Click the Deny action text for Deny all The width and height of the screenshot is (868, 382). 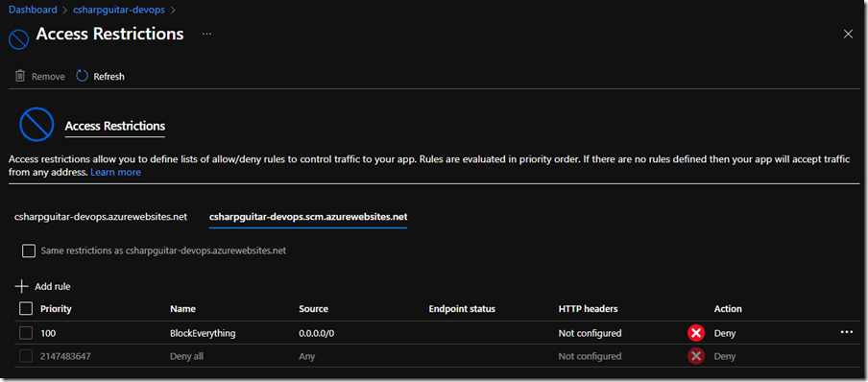725,356
